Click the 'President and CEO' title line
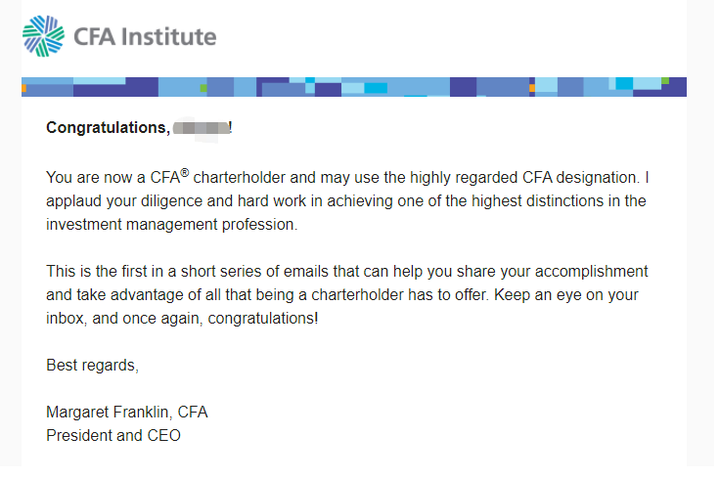This screenshot has height=480, width=720. pos(112,436)
